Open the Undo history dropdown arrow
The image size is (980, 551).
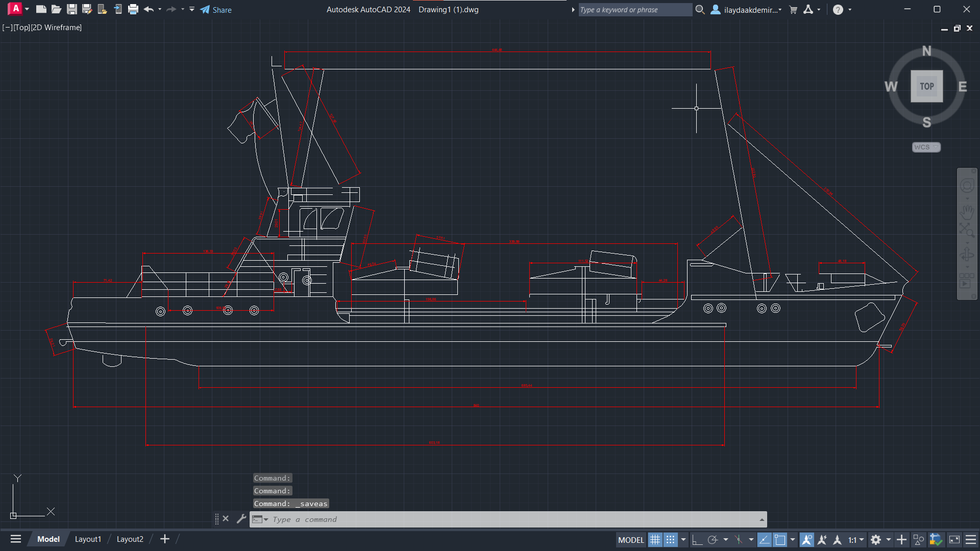pos(160,9)
